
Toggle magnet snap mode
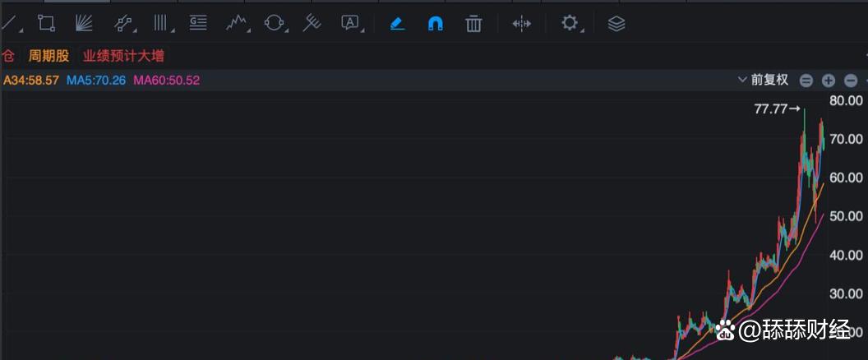tap(436, 24)
